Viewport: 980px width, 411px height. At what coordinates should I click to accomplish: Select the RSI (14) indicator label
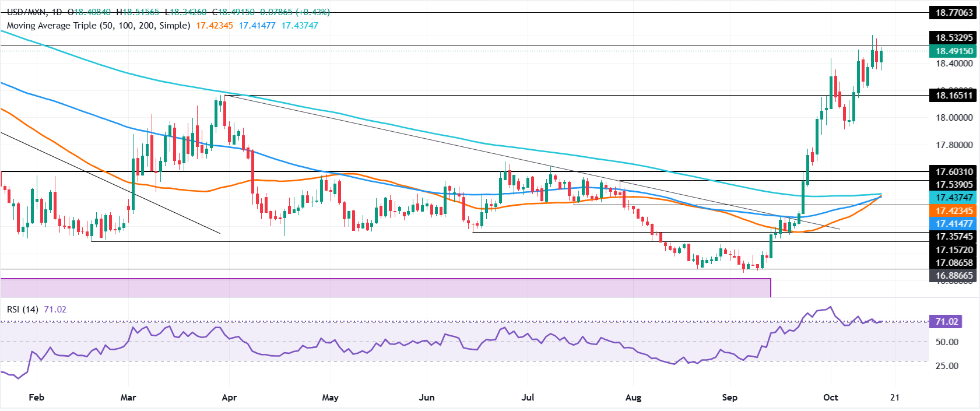coord(23,309)
